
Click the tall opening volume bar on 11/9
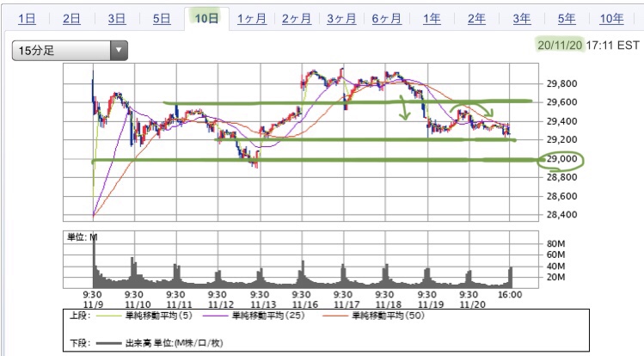click(94, 261)
